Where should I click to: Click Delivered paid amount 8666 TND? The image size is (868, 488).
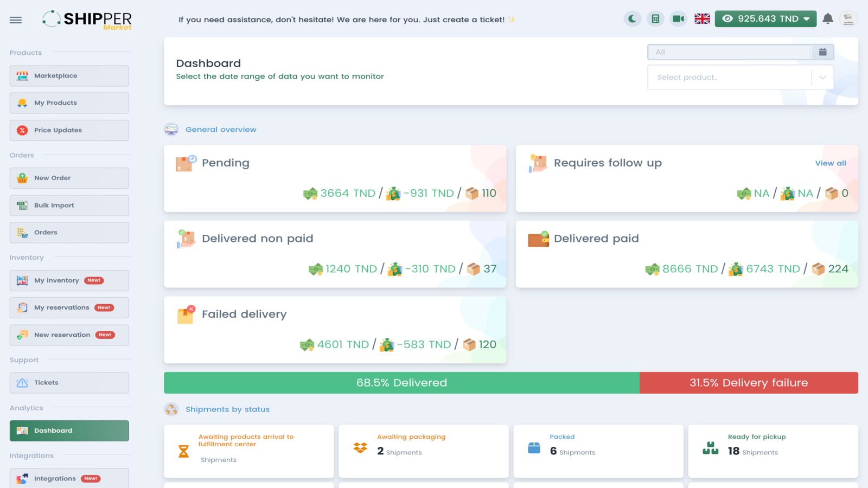(x=690, y=269)
